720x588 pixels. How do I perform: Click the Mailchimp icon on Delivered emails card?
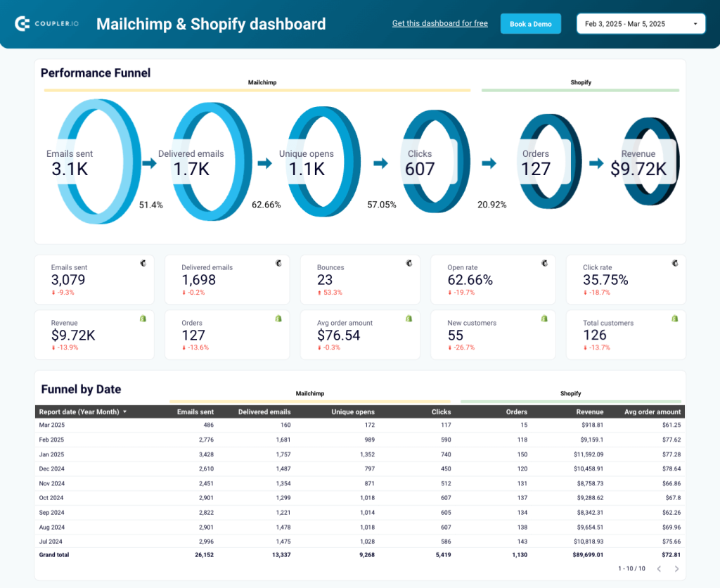(x=278, y=263)
